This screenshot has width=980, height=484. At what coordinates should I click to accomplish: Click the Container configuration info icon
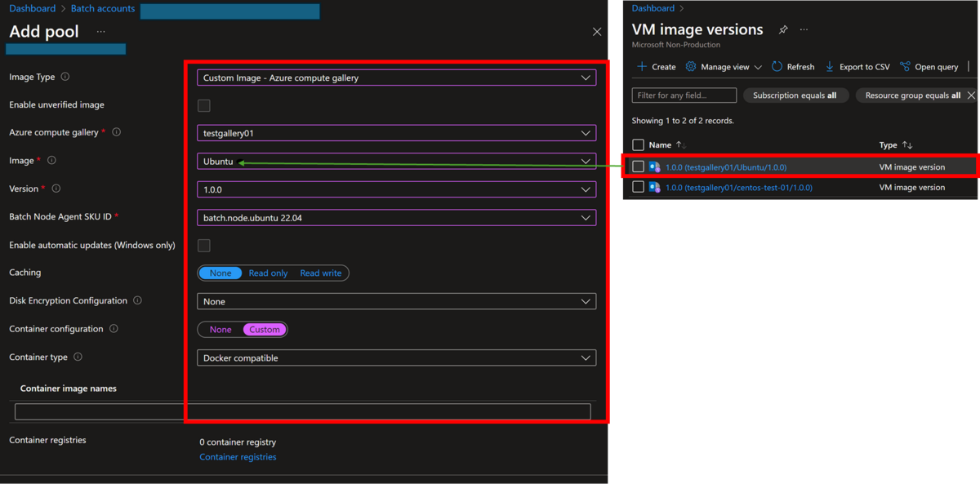[114, 329]
